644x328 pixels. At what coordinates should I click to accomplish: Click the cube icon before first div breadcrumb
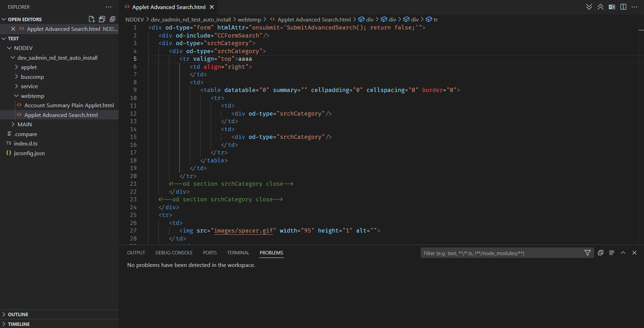point(361,19)
